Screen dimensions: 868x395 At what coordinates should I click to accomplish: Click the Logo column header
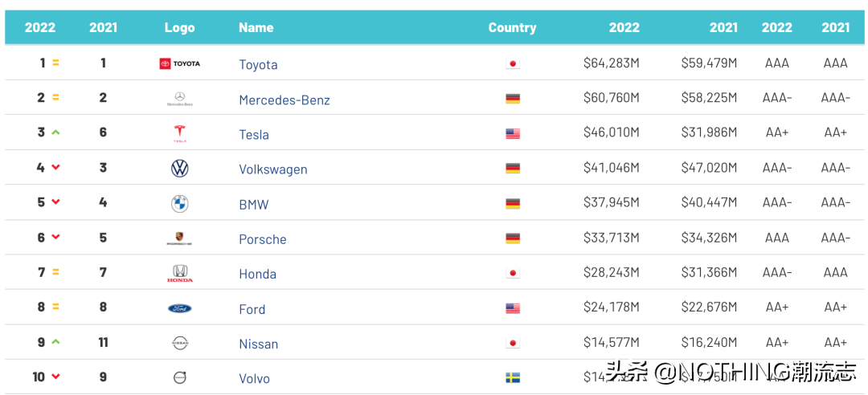(180, 27)
